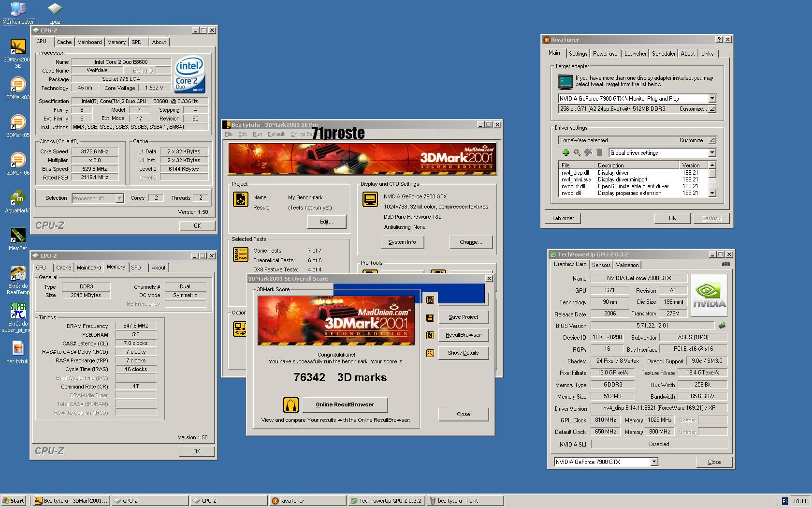Click the Intel Core 2 Duo logo
The width and height of the screenshot is (812, 508).
point(189,75)
